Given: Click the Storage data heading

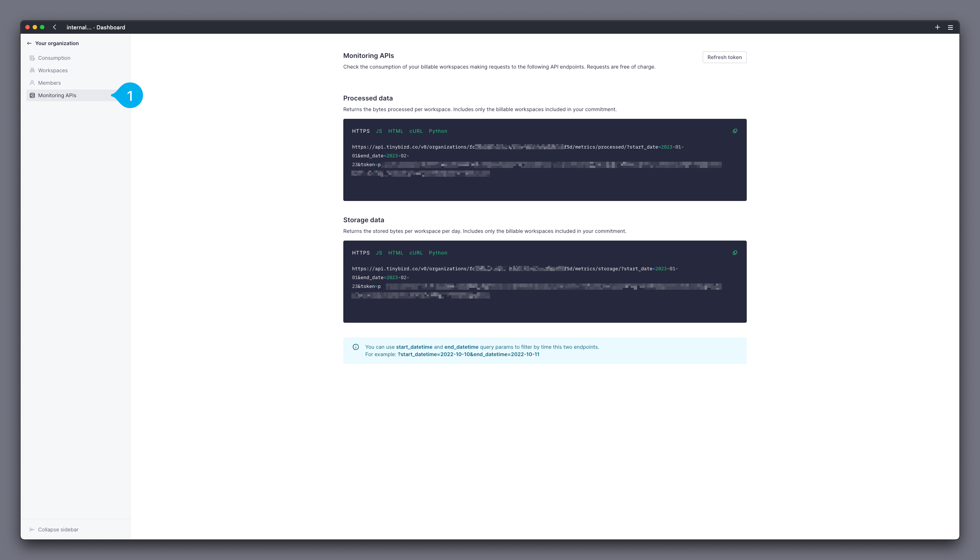Looking at the screenshot, I should coord(363,220).
